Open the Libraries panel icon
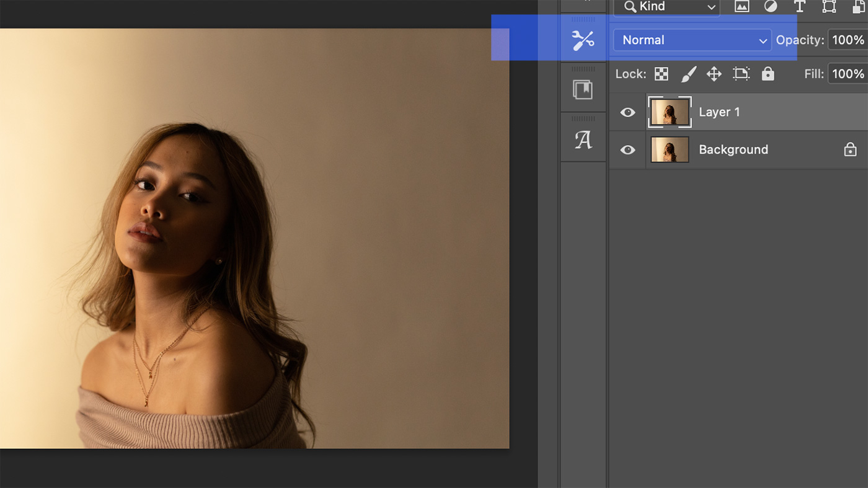868x488 pixels. click(x=582, y=90)
